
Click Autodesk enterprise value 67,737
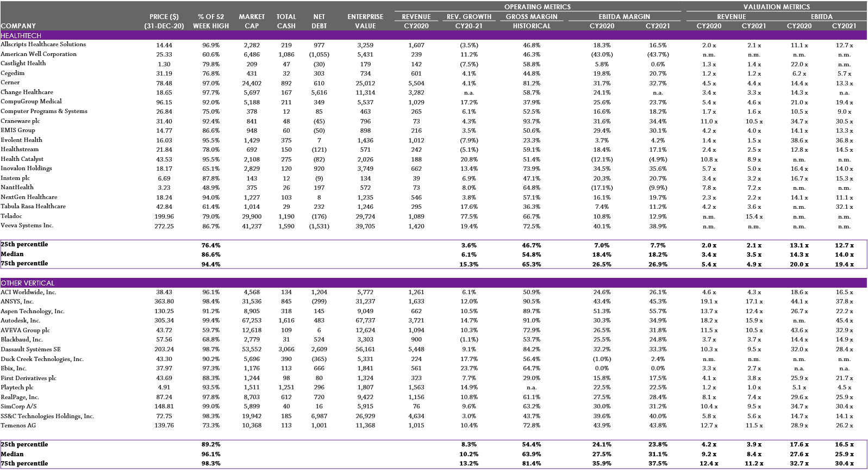365,321
